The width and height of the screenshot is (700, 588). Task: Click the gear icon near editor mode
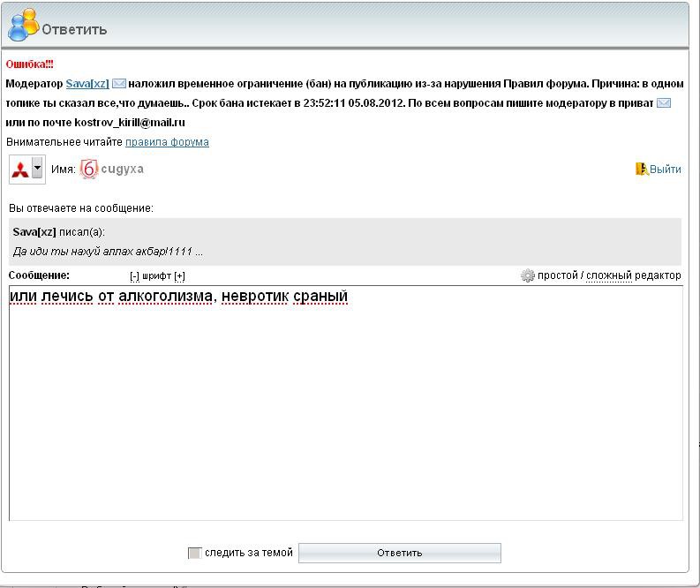528,275
